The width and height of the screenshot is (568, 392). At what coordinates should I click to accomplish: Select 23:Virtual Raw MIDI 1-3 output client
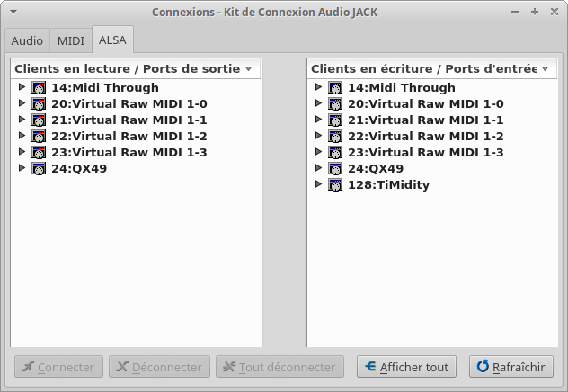(129, 152)
